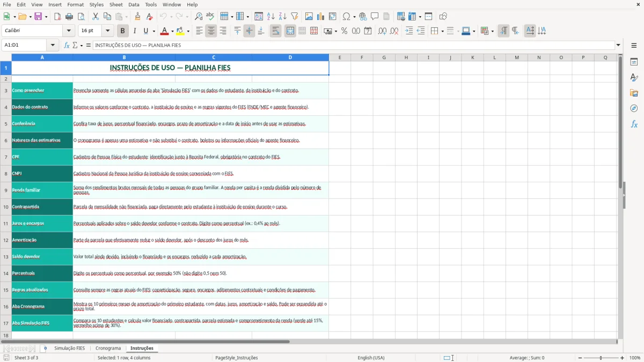The height and width of the screenshot is (362, 644).
Task: Click the Add Decimal Place icon
Action: (382, 31)
